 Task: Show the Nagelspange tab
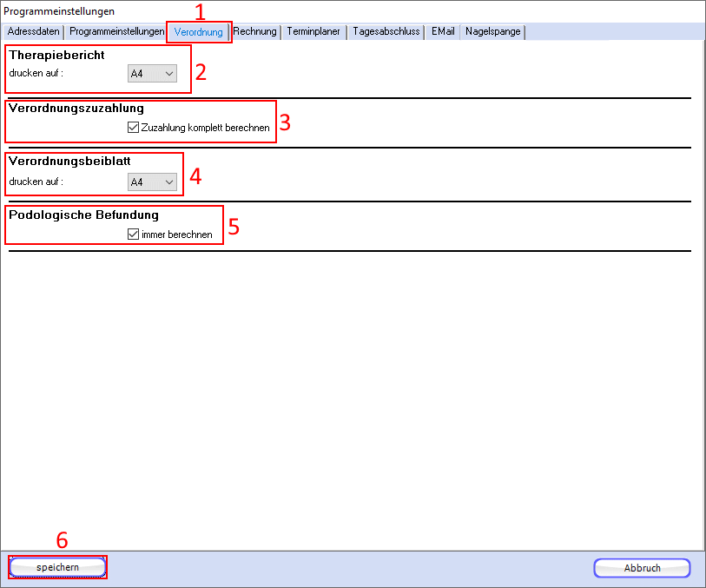click(x=492, y=32)
